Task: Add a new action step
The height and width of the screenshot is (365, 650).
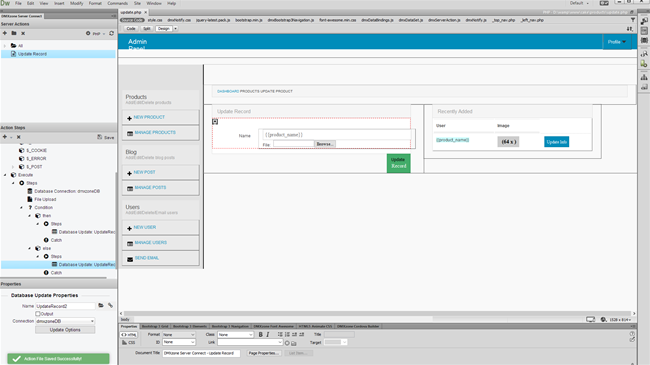Action: click(x=5, y=137)
